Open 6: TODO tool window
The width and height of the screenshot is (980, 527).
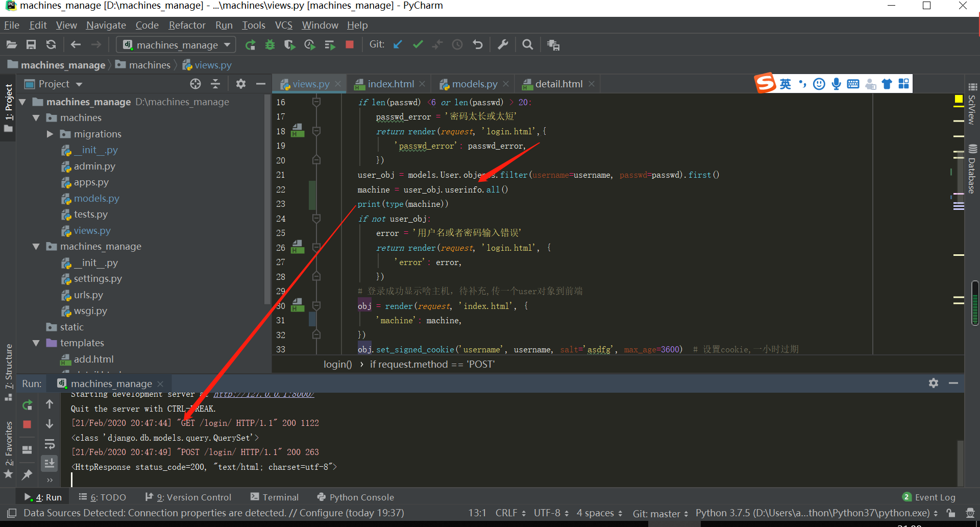(x=103, y=497)
